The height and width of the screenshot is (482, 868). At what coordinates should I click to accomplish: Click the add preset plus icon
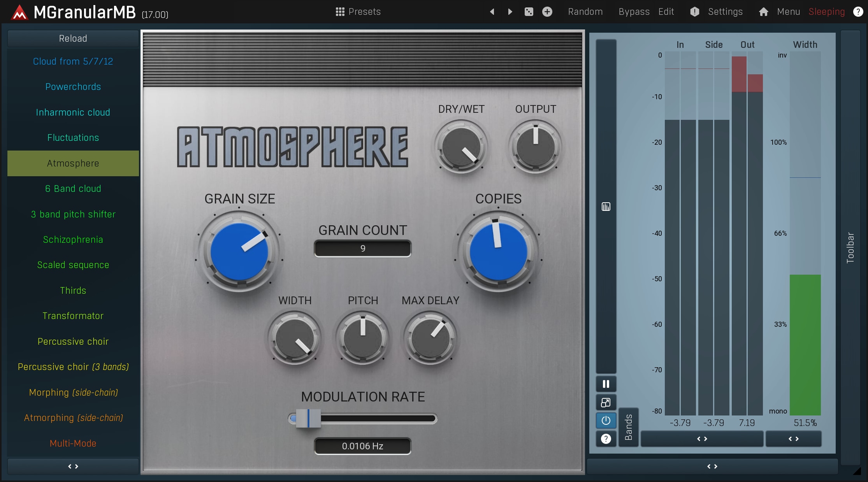coord(547,12)
